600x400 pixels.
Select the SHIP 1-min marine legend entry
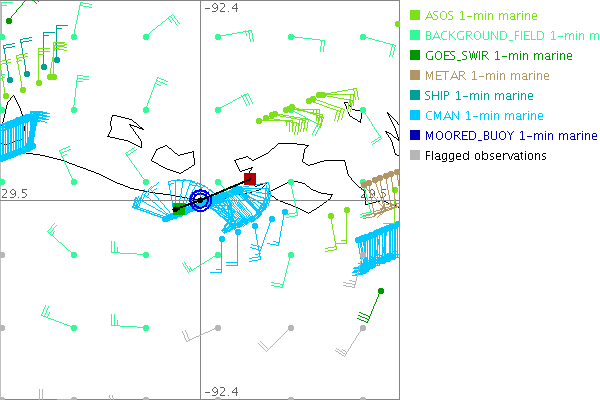pyautogui.click(x=479, y=96)
